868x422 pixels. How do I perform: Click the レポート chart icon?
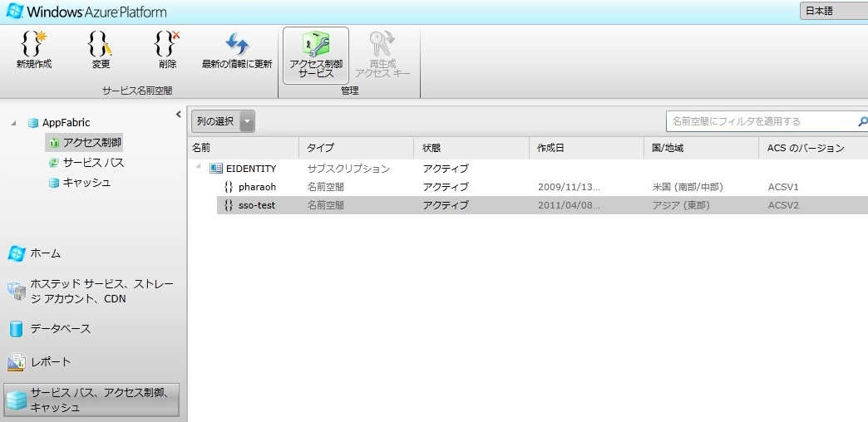16,361
